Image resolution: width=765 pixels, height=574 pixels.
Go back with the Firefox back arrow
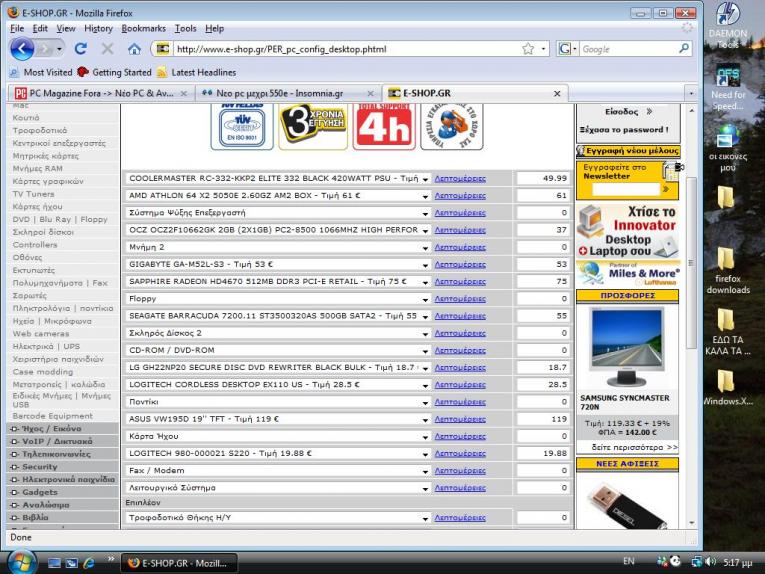pyautogui.click(x=22, y=49)
